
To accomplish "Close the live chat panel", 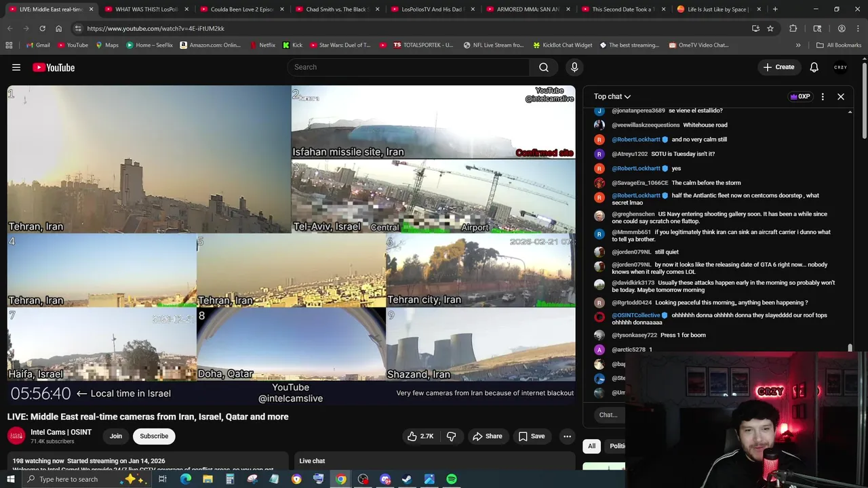I will click(841, 96).
